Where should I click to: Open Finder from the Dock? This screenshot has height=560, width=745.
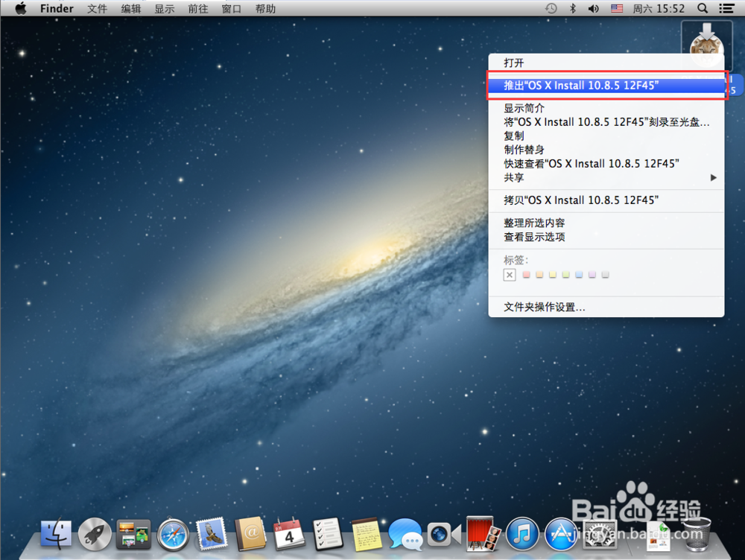(x=56, y=534)
